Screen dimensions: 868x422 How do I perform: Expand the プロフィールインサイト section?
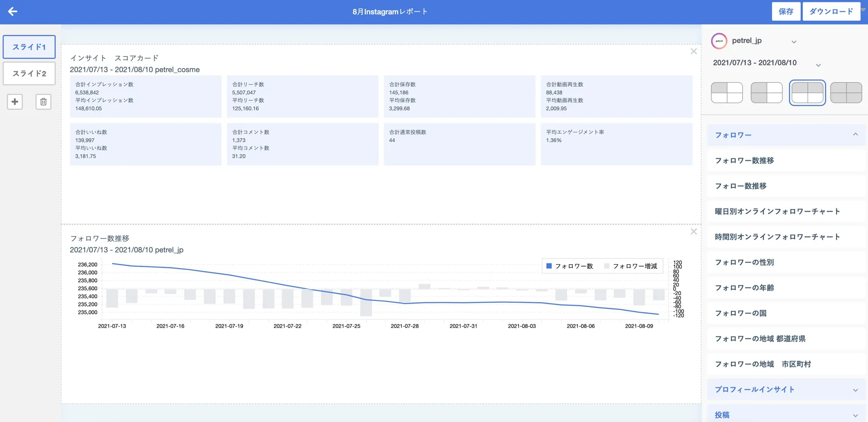click(x=786, y=389)
